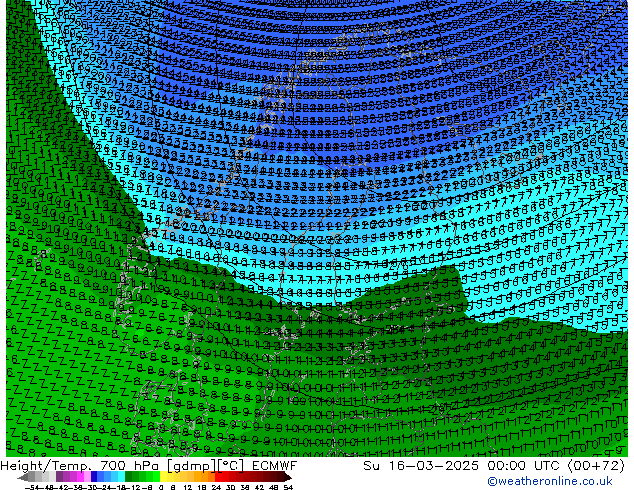Click the dark maroon right arrow end of color scale
Viewport: 634px width, 490px height.
click(287, 476)
